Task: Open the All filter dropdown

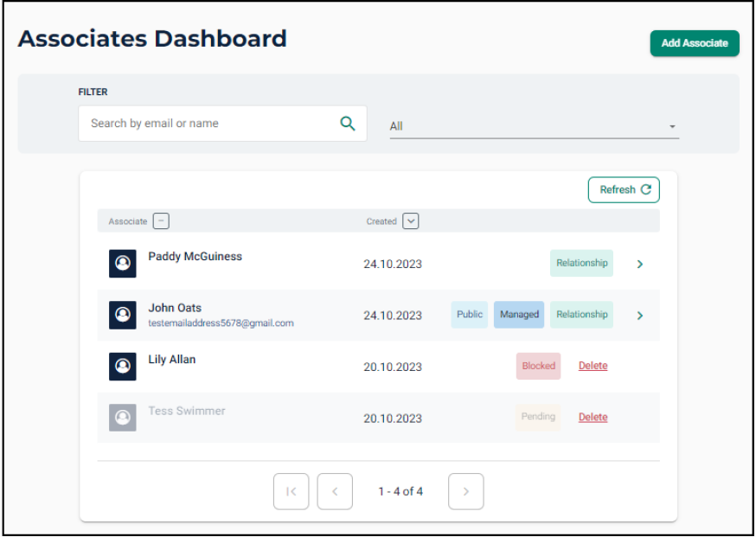Action: tap(534, 126)
